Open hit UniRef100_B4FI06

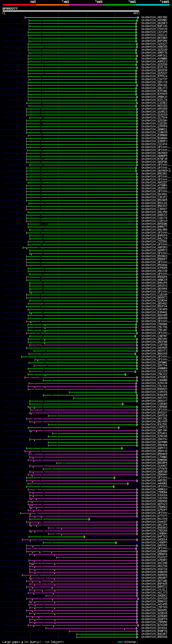click(154, 26)
